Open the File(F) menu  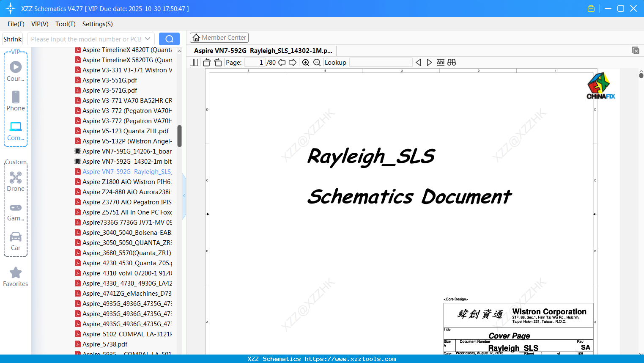[16, 24]
